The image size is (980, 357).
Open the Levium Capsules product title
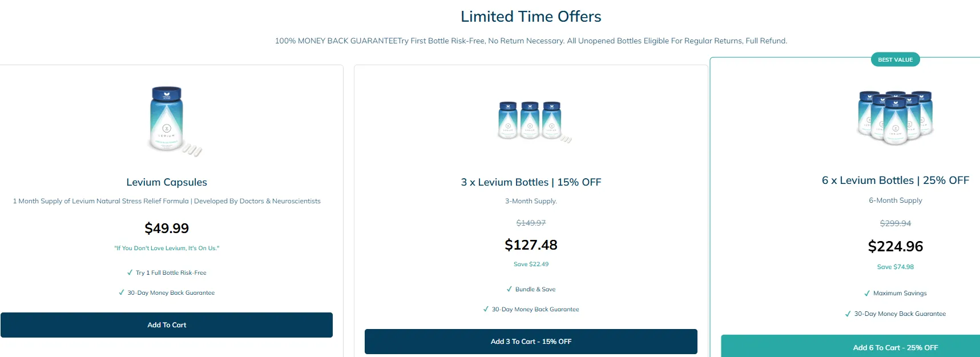point(167,182)
